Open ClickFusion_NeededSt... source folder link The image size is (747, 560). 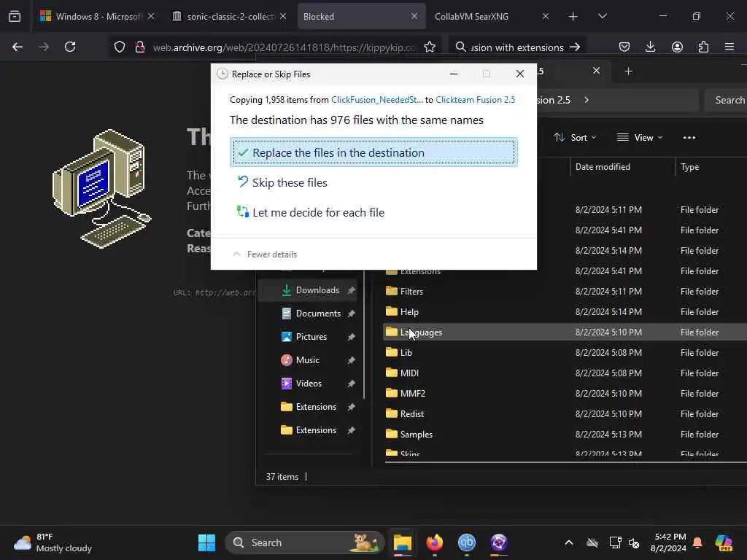[x=377, y=99]
